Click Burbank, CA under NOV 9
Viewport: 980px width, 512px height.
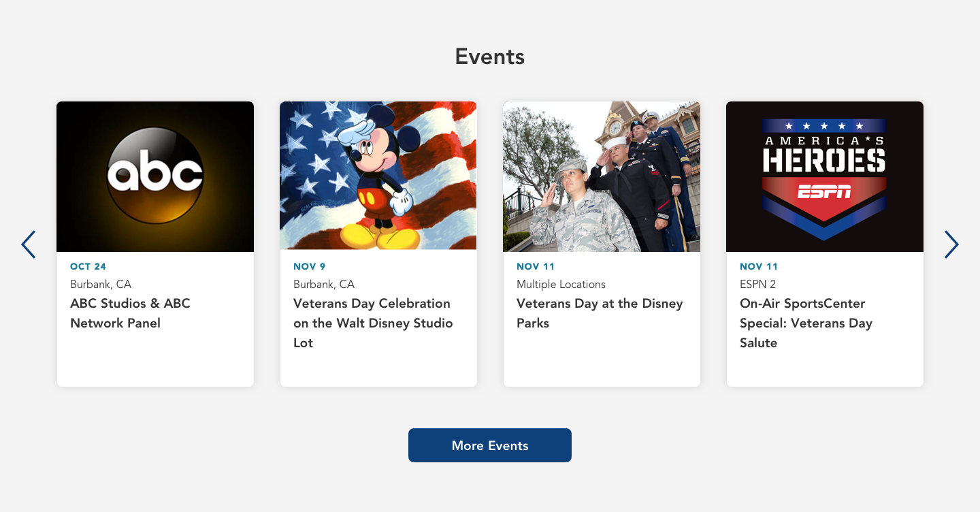coord(324,284)
